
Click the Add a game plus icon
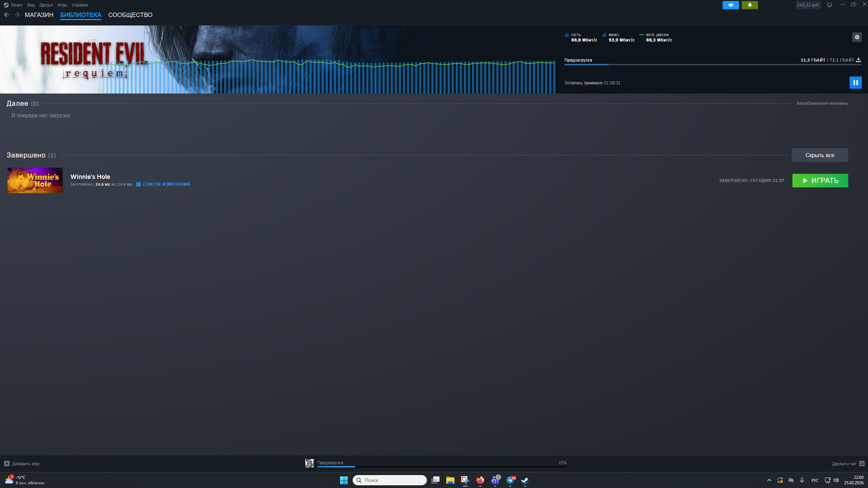click(7, 464)
